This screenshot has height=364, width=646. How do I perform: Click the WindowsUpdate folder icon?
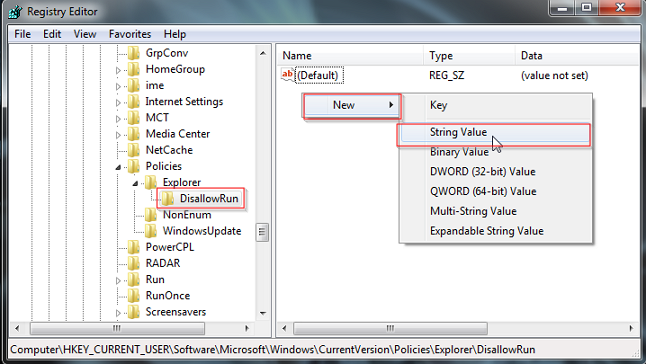151,231
